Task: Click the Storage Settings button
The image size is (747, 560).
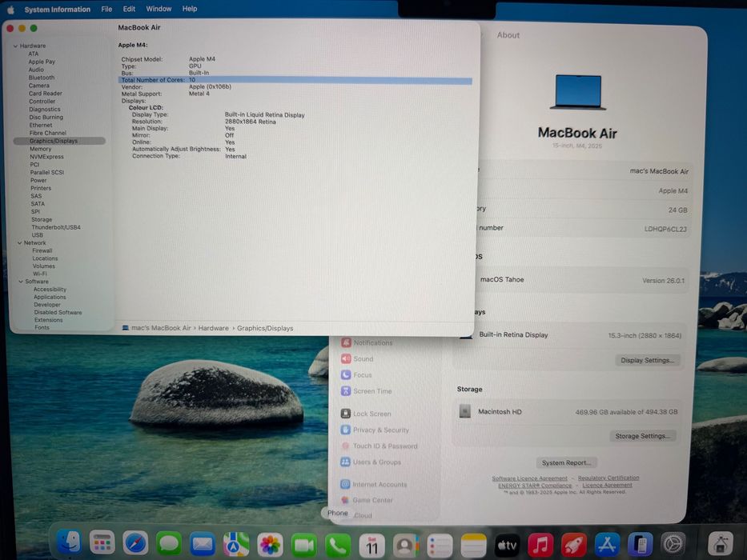Action: point(643,436)
